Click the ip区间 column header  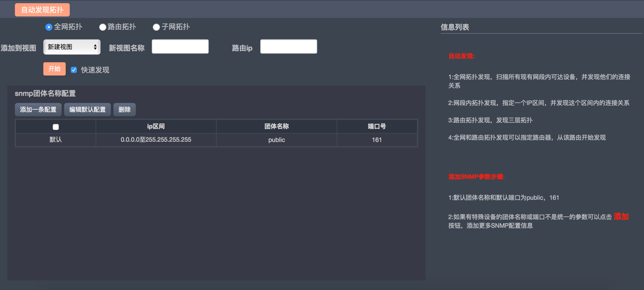coord(156,127)
